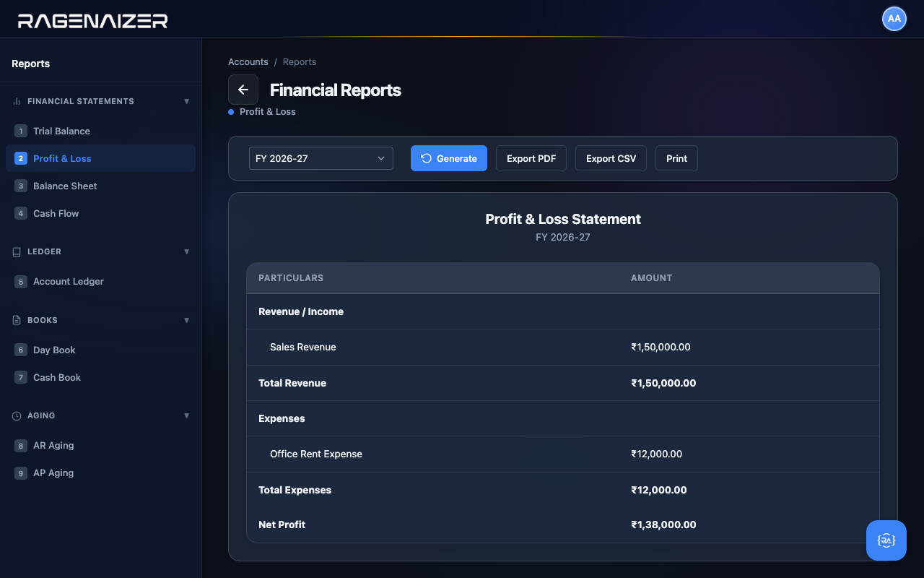Click the Generate button
The width and height of the screenshot is (924, 578).
point(449,158)
